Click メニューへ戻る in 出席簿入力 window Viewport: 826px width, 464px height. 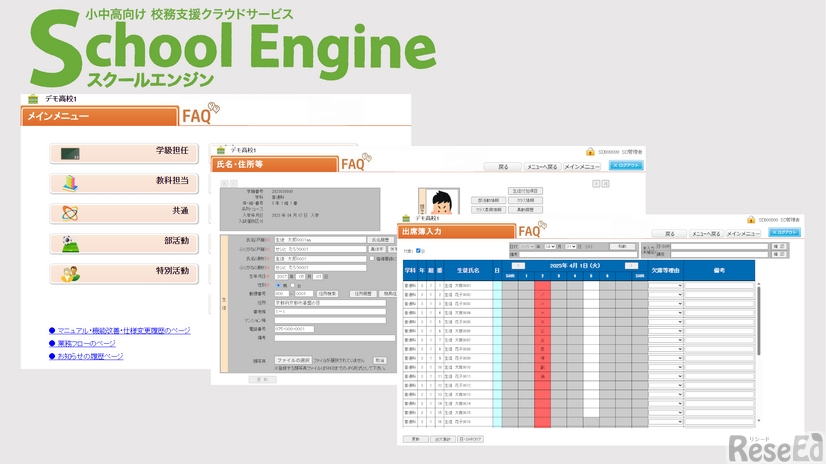point(706,234)
